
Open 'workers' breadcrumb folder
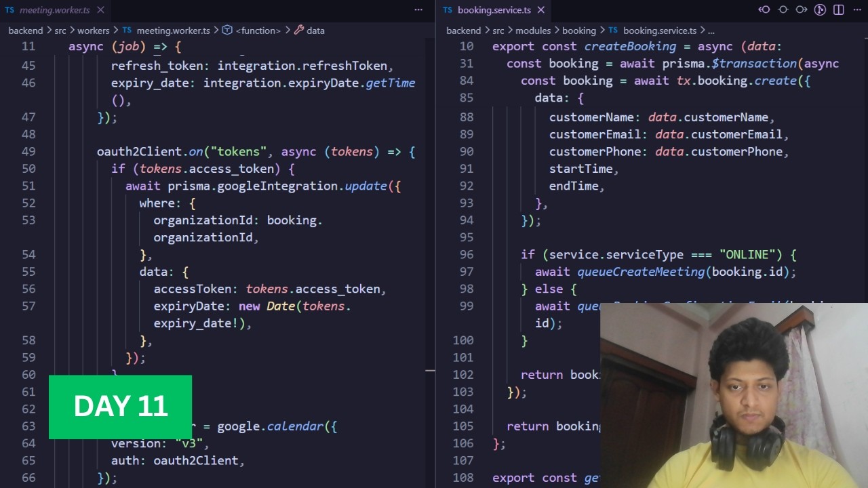tap(93, 30)
